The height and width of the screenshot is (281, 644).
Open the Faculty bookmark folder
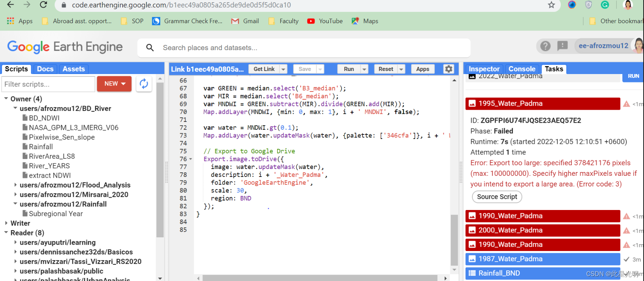point(284,21)
